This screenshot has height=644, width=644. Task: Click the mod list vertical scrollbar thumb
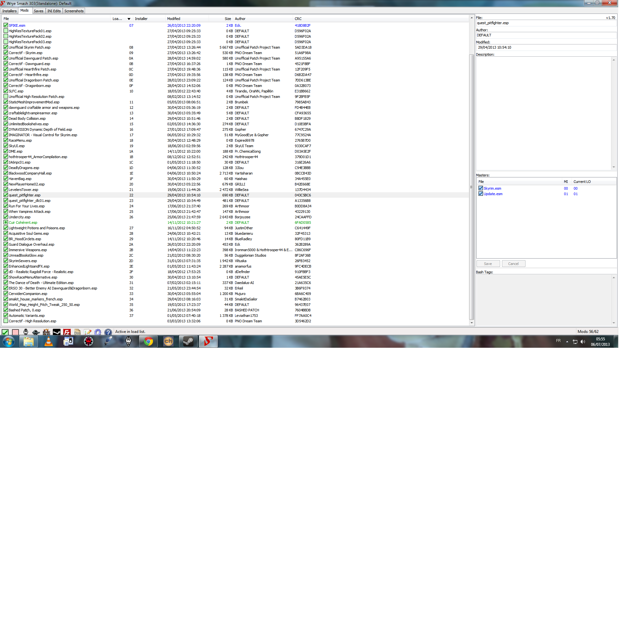coord(471,187)
